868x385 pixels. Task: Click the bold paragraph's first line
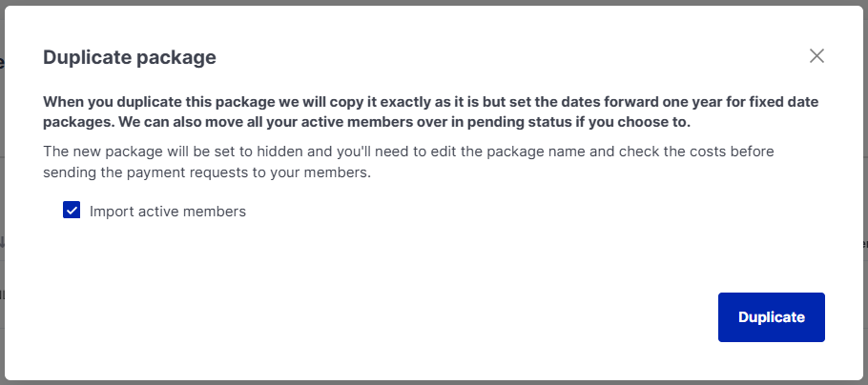coord(430,101)
